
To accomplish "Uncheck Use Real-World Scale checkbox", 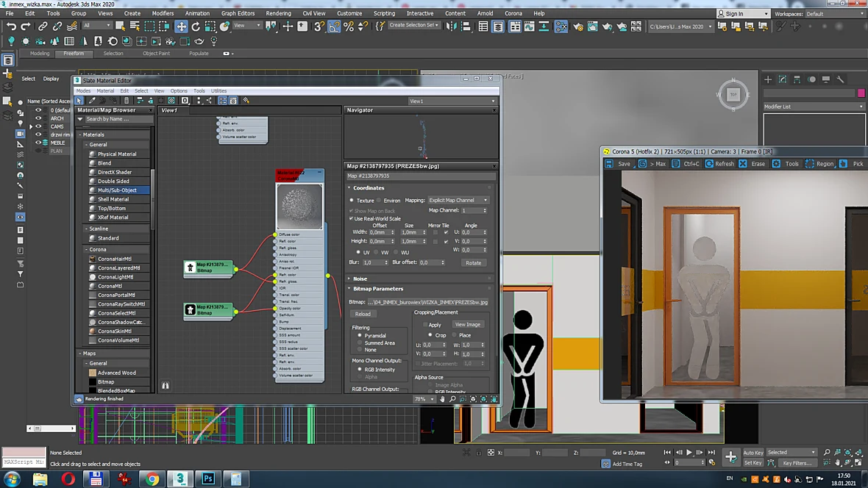I will click(351, 218).
